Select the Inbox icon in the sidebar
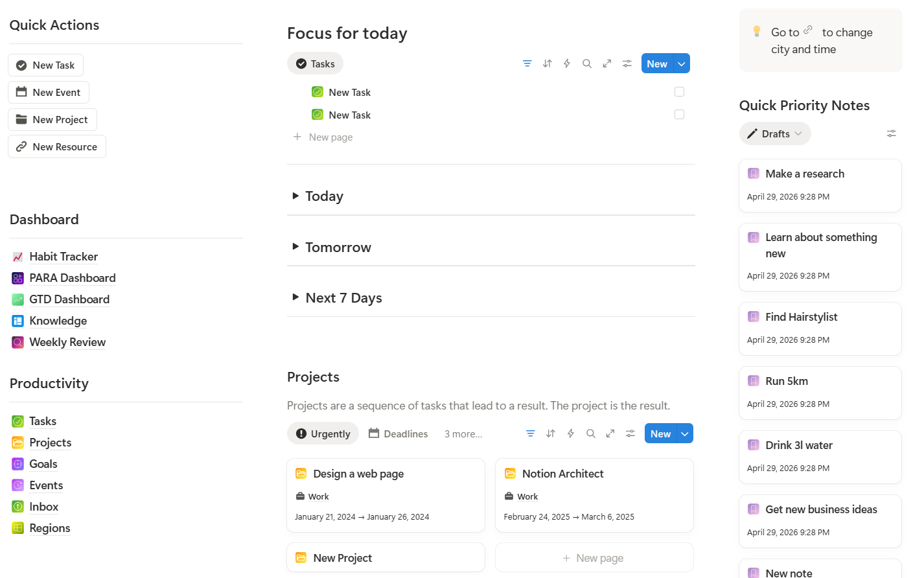Screen dimensions: 924x578 17,506
